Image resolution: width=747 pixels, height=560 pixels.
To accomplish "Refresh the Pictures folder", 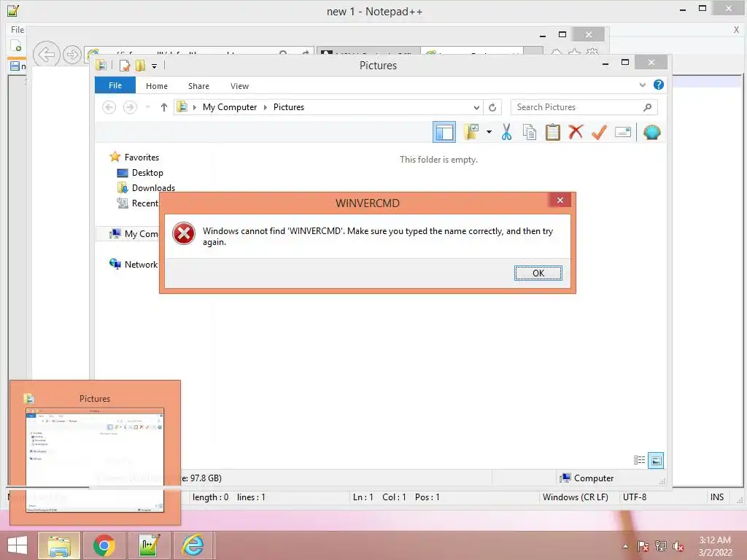I will pos(492,107).
